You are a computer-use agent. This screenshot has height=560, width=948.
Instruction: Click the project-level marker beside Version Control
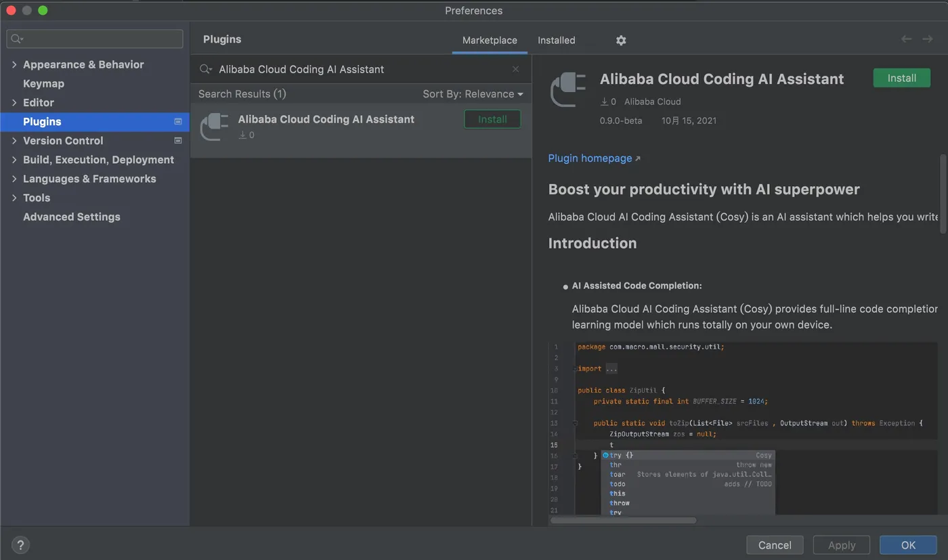point(178,141)
